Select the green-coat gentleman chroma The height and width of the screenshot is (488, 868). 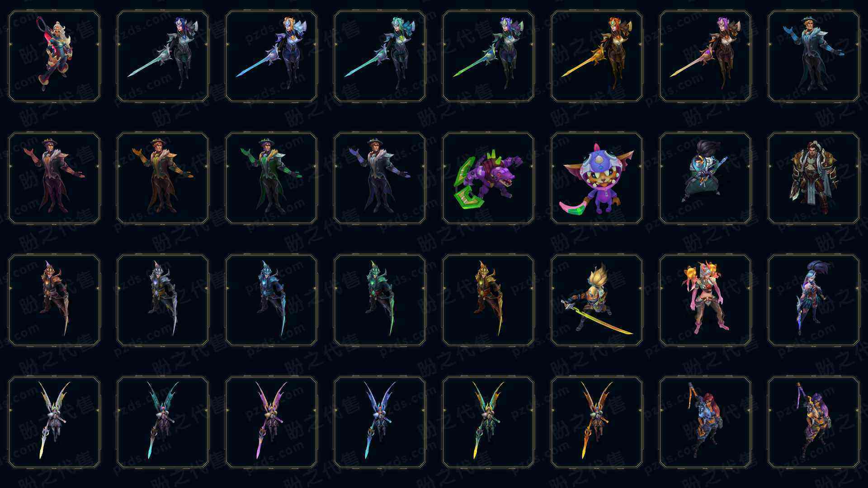[x=271, y=178]
